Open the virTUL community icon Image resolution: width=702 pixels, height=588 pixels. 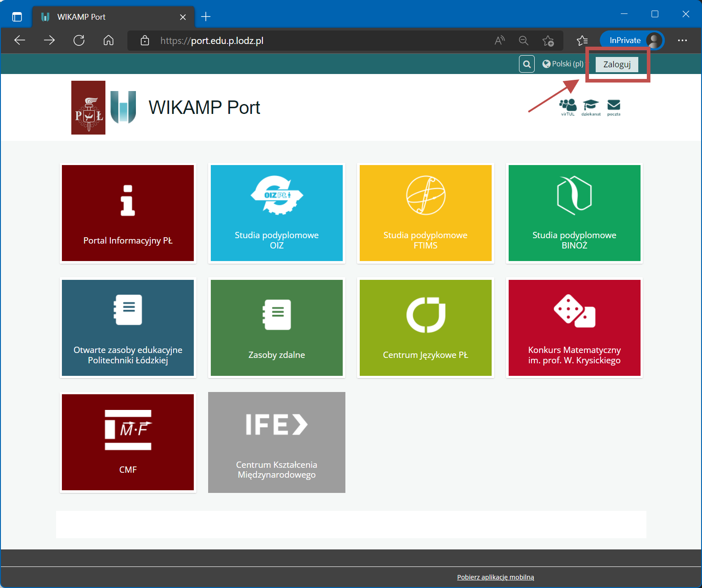pyautogui.click(x=568, y=107)
